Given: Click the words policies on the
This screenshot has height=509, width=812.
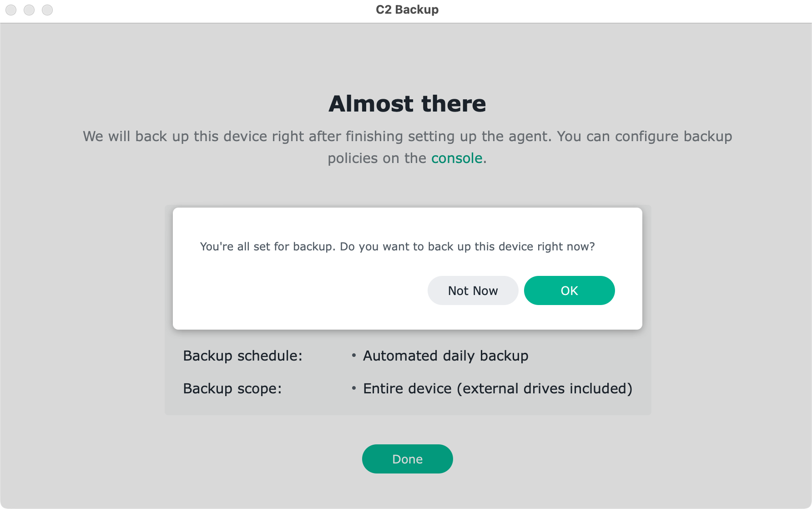Looking at the screenshot, I should coord(377,158).
